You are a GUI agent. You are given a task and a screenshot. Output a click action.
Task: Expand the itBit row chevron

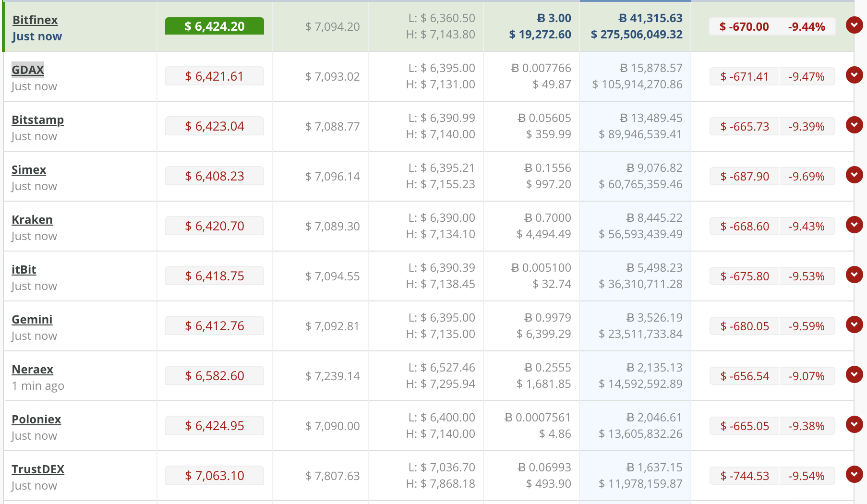tap(854, 275)
